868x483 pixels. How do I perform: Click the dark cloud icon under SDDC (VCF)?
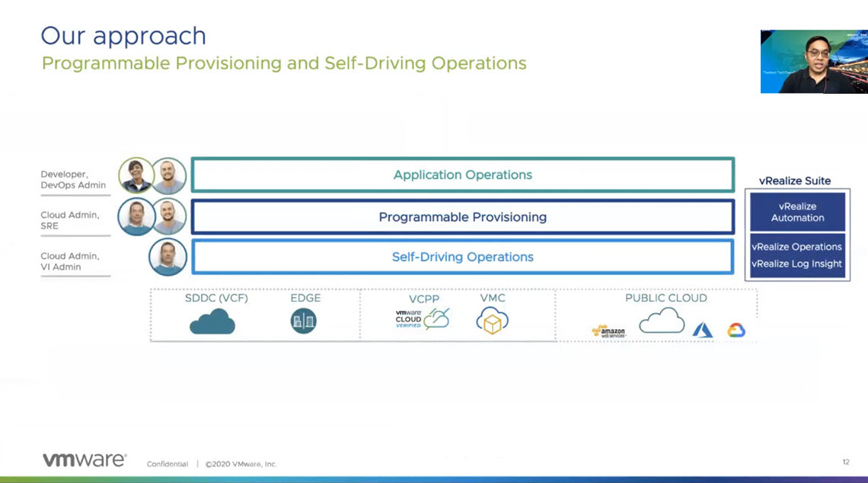point(212,321)
